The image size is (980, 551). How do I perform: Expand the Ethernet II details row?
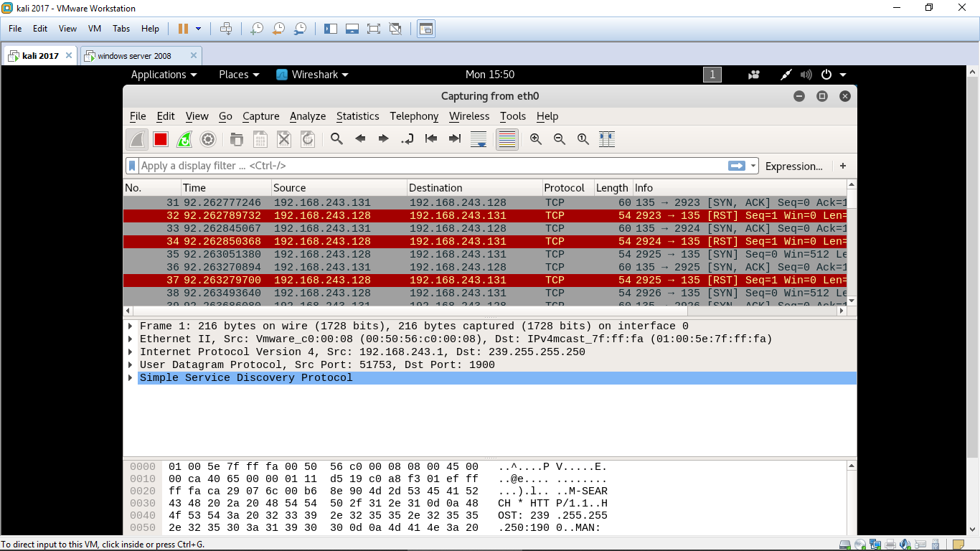(131, 339)
